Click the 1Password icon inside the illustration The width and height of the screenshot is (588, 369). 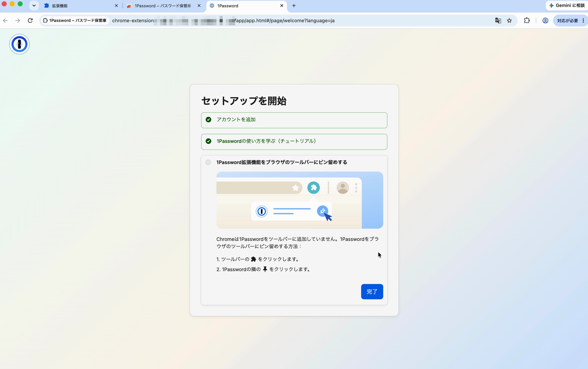[261, 211]
